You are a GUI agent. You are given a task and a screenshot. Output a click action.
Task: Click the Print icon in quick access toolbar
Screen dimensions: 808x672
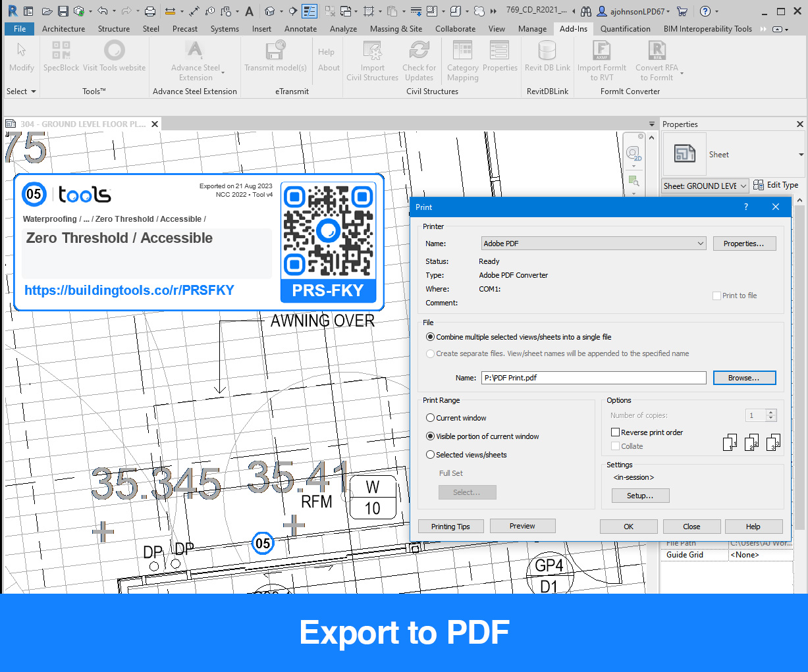[150, 11]
